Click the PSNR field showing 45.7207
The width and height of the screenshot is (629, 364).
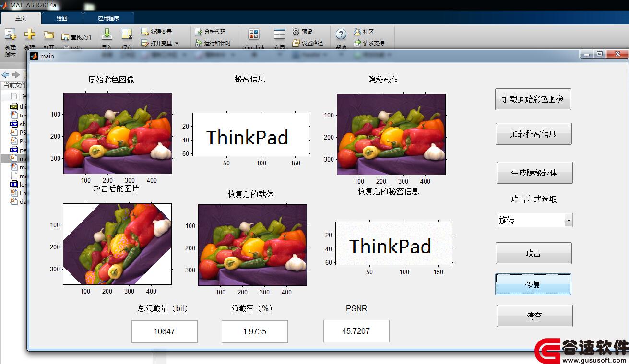pos(356,331)
